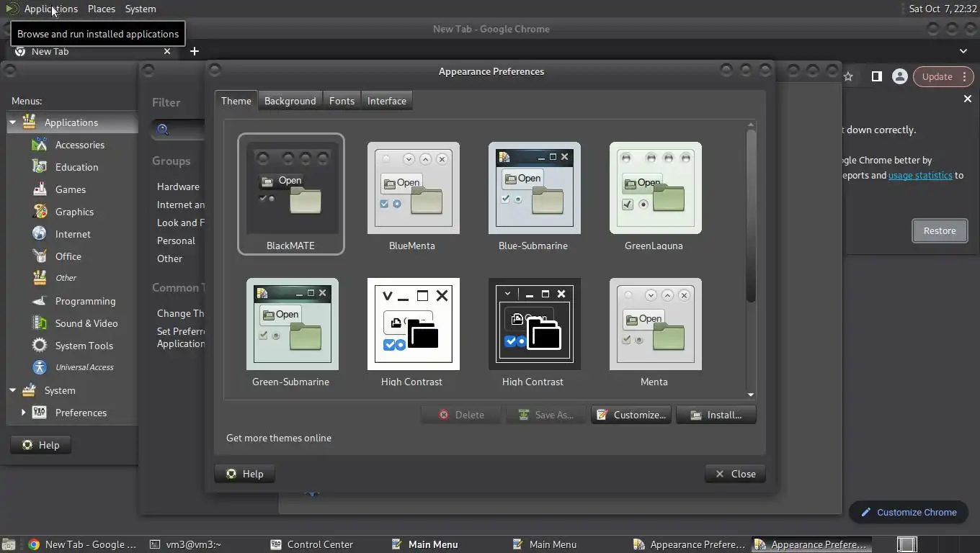Click the Universal Access icon

40,367
